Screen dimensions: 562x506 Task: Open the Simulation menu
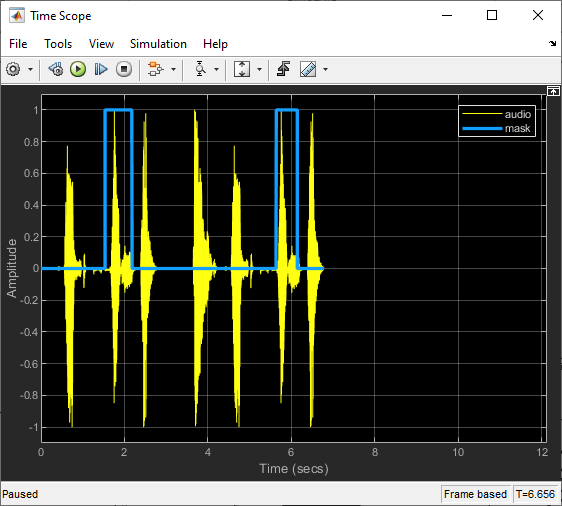(x=158, y=44)
